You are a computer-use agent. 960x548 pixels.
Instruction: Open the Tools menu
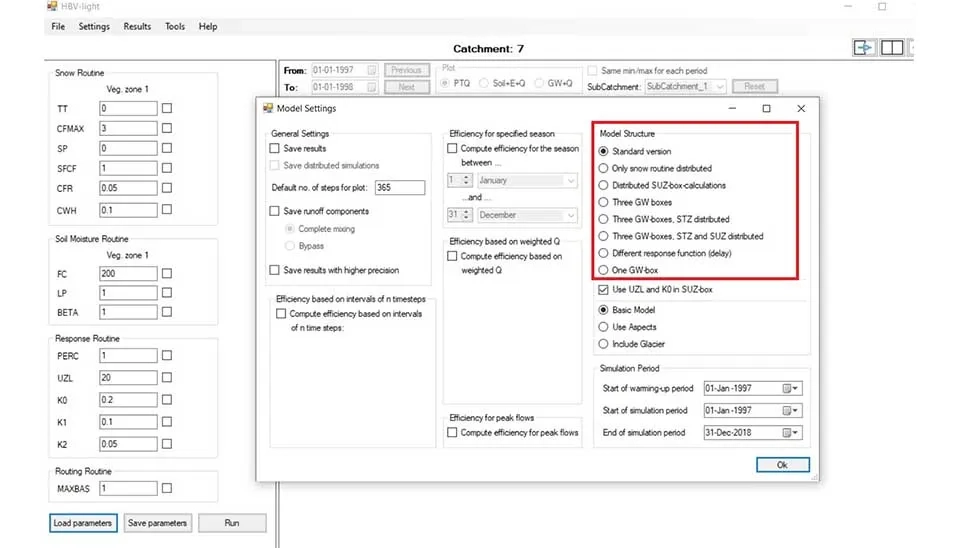[x=175, y=27]
